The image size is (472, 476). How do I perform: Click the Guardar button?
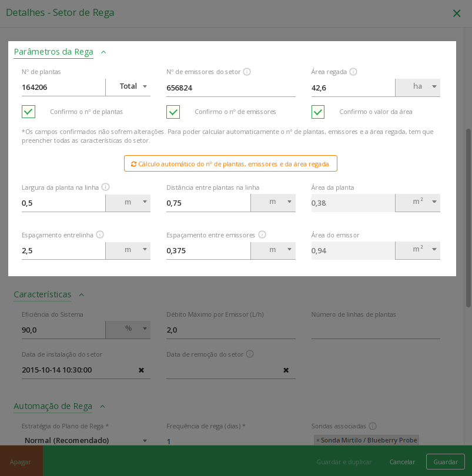coord(446,462)
